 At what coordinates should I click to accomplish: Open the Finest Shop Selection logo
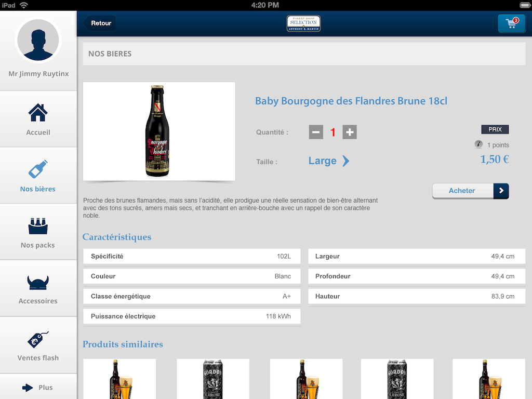(303, 23)
